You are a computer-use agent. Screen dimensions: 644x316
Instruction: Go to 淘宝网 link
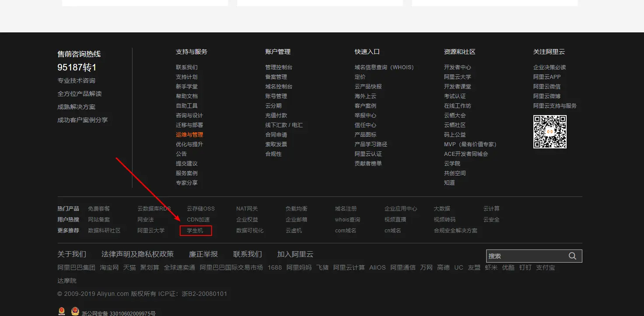point(109,267)
